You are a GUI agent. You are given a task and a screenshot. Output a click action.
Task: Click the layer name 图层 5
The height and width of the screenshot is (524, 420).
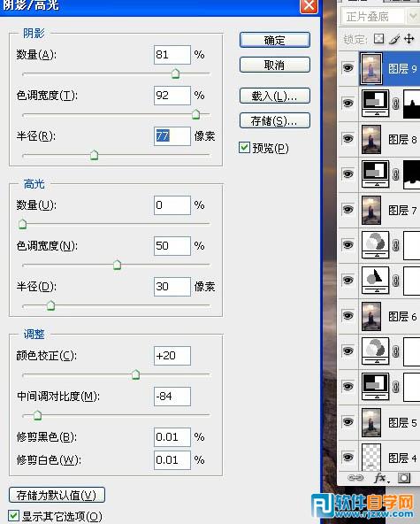pos(402,422)
